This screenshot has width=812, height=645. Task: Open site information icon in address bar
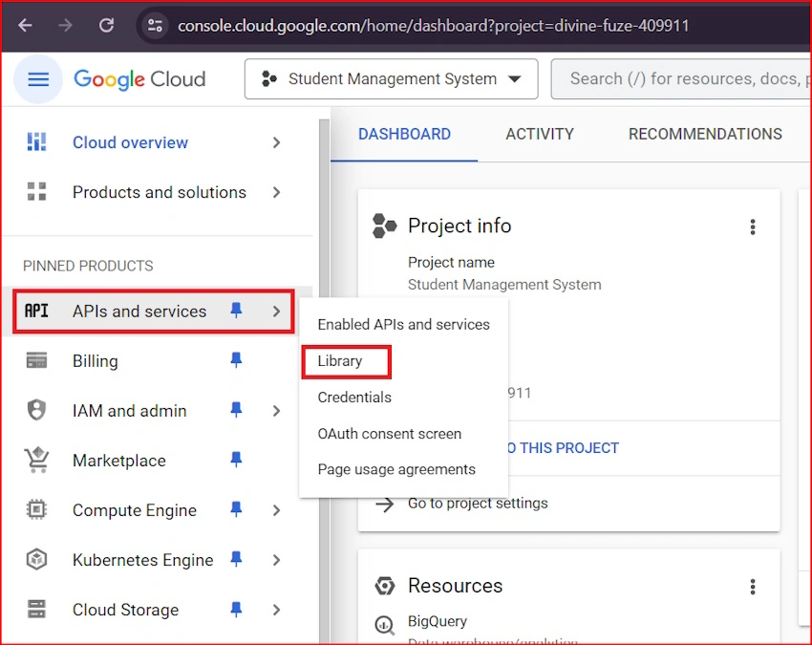point(155,26)
